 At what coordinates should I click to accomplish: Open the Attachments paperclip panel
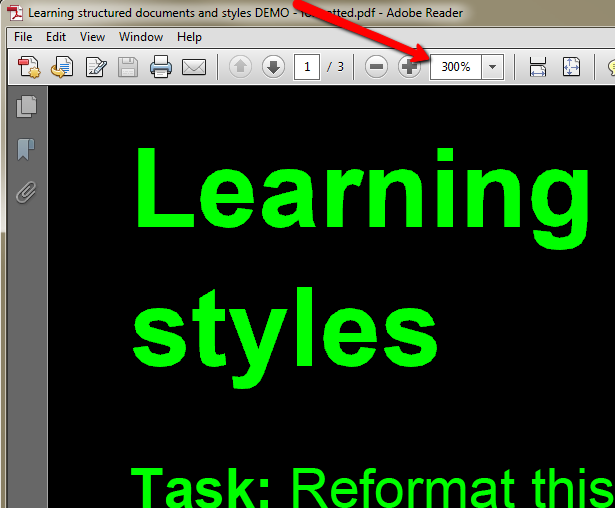(26, 192)
